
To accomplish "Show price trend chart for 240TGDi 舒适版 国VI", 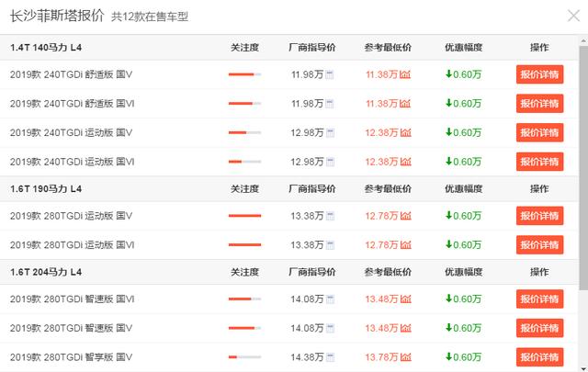I will pyautogui.click(x=405, y=104).
